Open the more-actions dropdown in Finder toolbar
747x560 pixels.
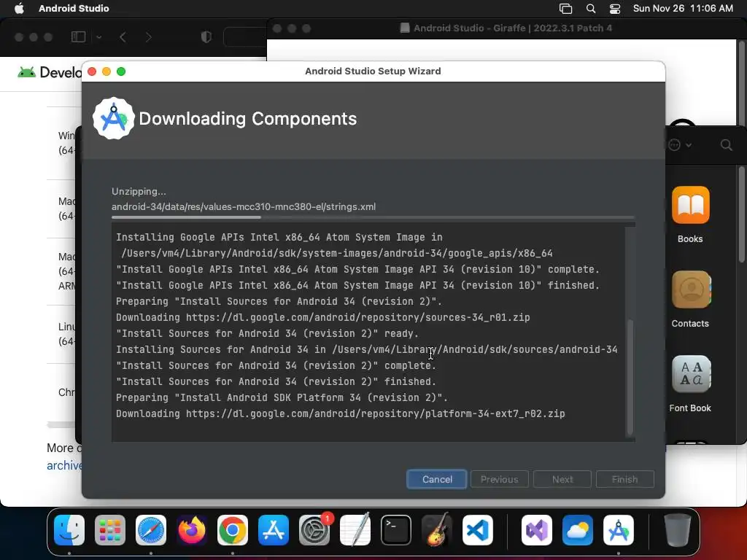point(680,145)
